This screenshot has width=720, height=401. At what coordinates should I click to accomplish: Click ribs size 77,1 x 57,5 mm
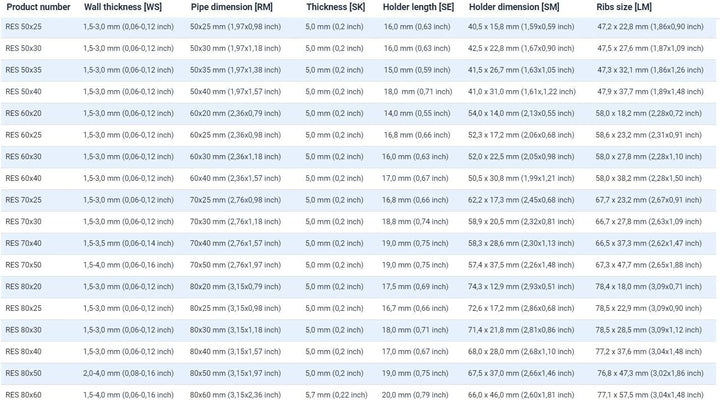click(650, 395)
